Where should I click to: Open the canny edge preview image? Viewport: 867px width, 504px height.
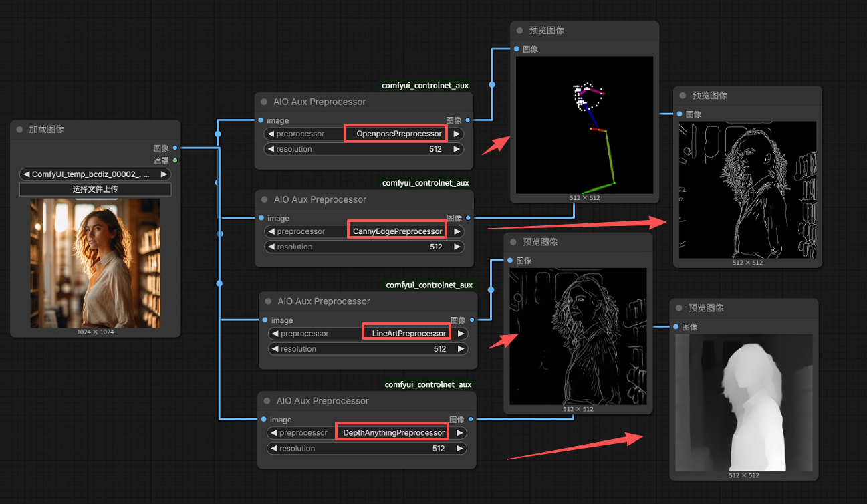click(x=747, y=191)
